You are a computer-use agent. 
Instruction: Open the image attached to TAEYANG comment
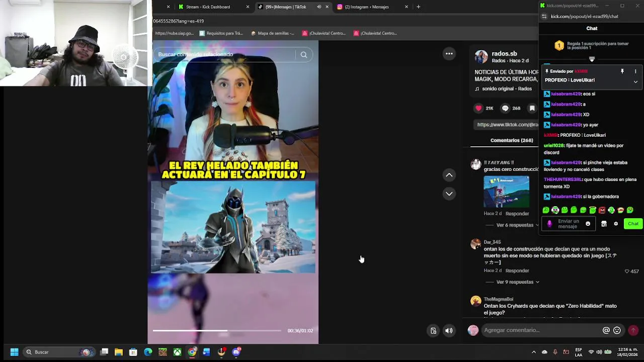tap(506, 192)
